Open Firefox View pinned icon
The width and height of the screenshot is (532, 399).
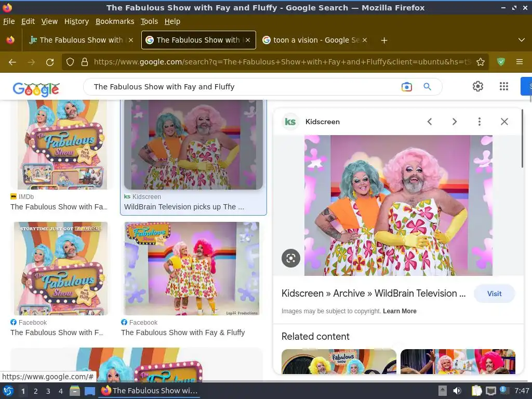click(10, 40)
